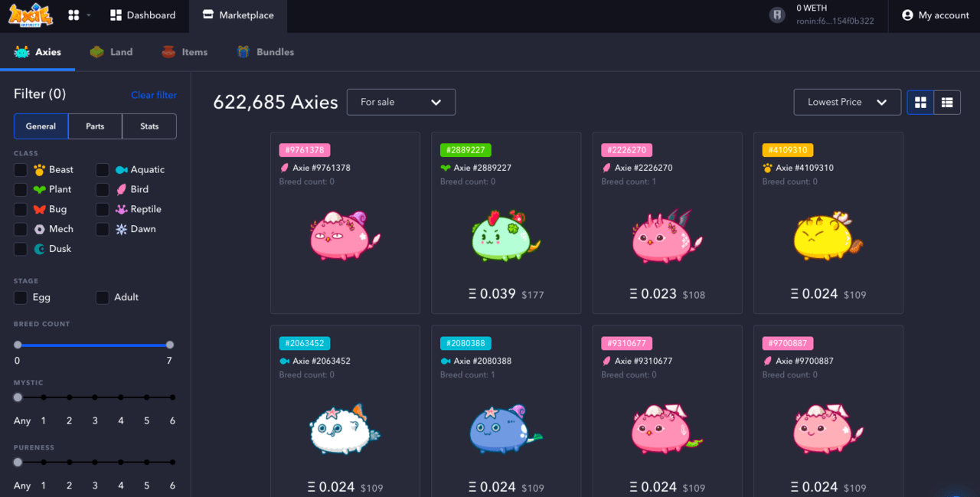
Task: Check the Plant class checkbox
Action: click(21, 190)
